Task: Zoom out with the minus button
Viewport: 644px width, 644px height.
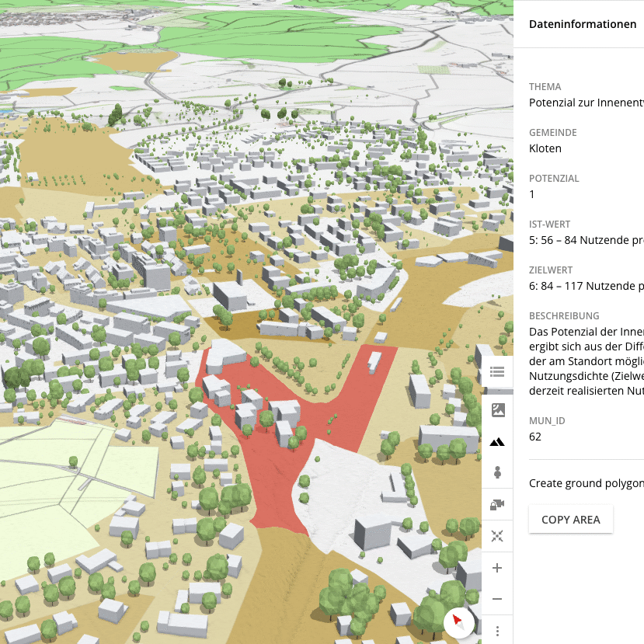Action: click(x=497, y=599)
